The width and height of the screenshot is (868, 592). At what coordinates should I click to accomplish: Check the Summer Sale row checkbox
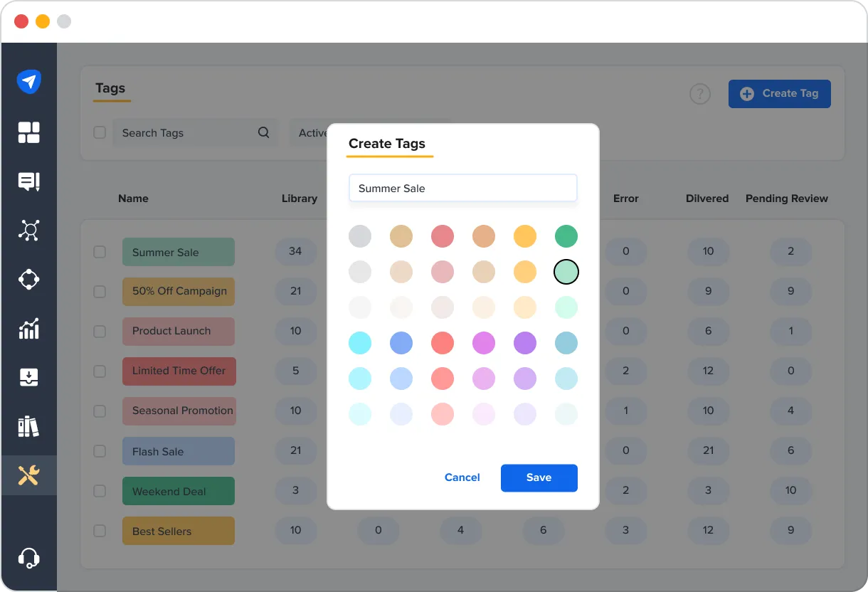click(100, 252)
